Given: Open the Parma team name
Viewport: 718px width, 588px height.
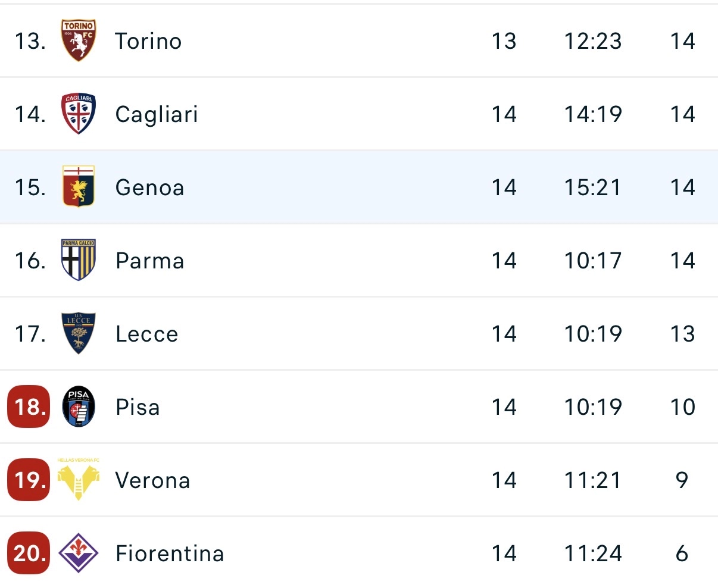Looking at the screenshot, I should pyautogui.click(x=150, y=261).
